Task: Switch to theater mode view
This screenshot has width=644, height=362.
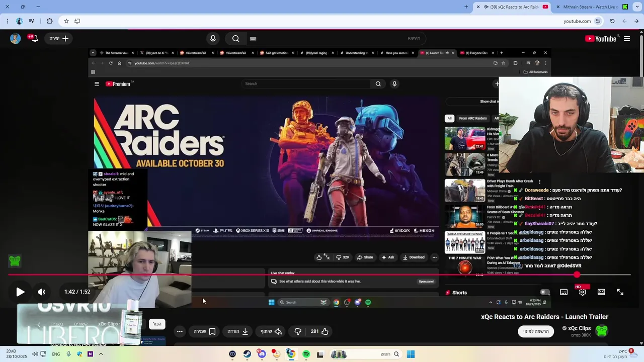Action: (601, 292)
